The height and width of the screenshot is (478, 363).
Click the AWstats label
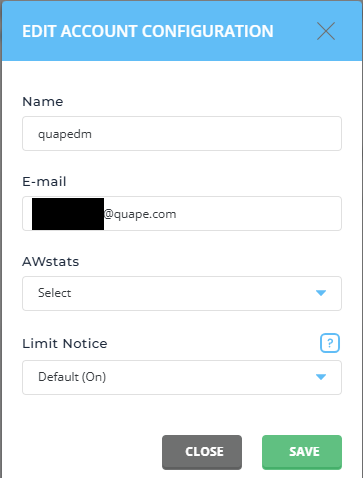click(51, 262)
